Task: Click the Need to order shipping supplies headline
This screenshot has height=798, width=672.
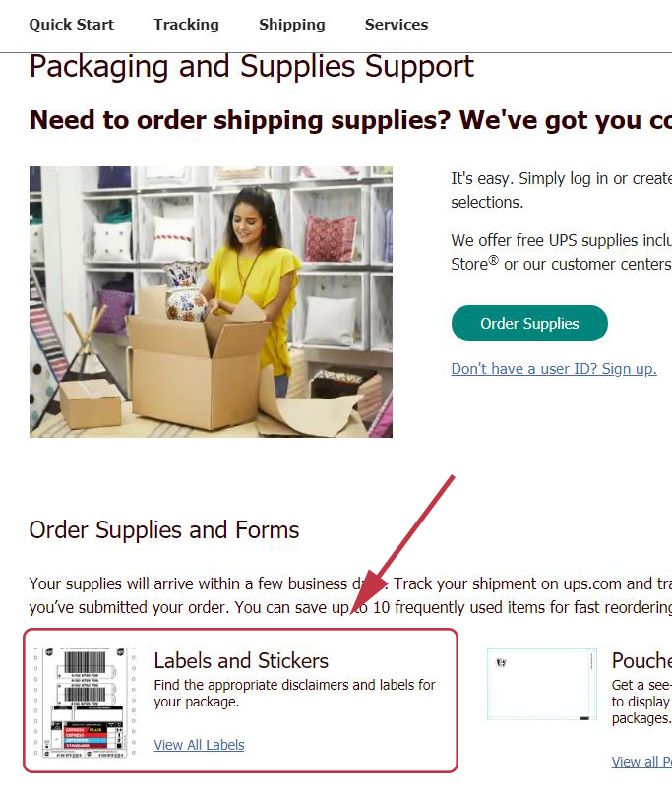Action: click(350, 120)
